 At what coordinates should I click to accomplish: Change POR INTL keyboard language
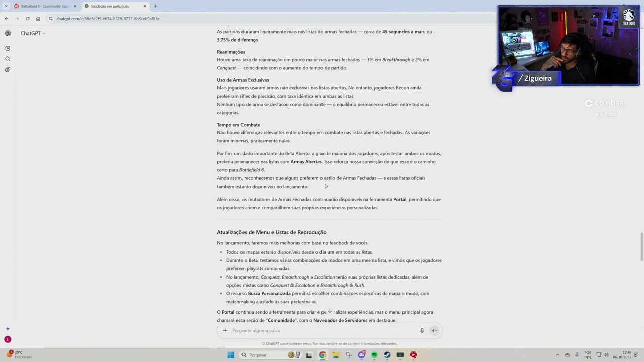(588, 355)
